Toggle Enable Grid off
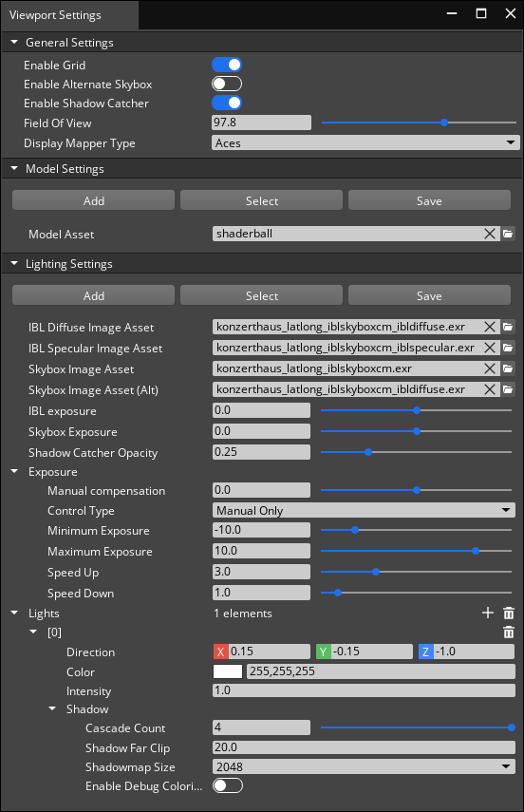The width and height of the screenshot is (524, 812). point(227,65)
